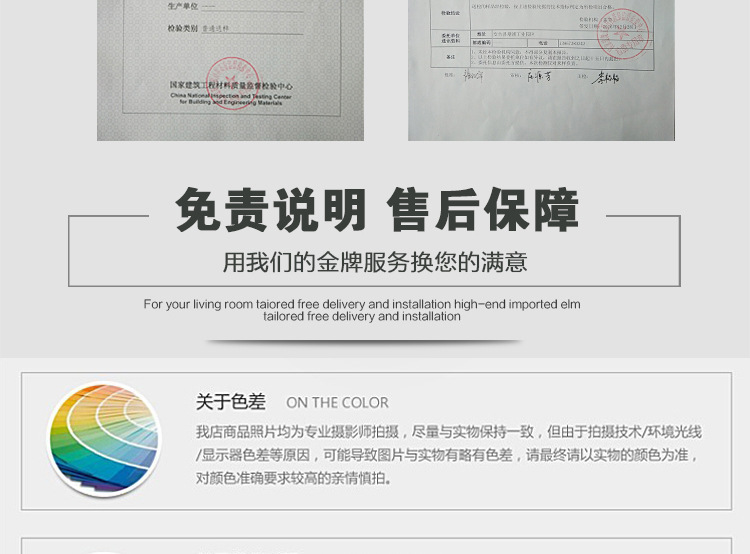Click the heading 关于色差

tap(231, 402)
